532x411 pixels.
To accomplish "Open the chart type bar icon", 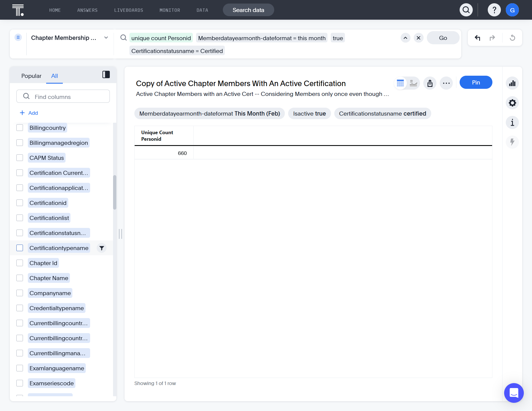I will tap(512, 83).
